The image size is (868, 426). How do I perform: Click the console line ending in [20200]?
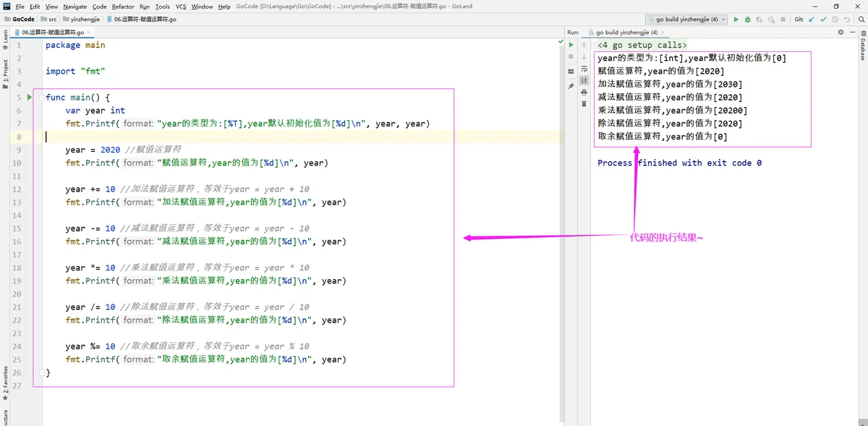click(x=673, y=111)
